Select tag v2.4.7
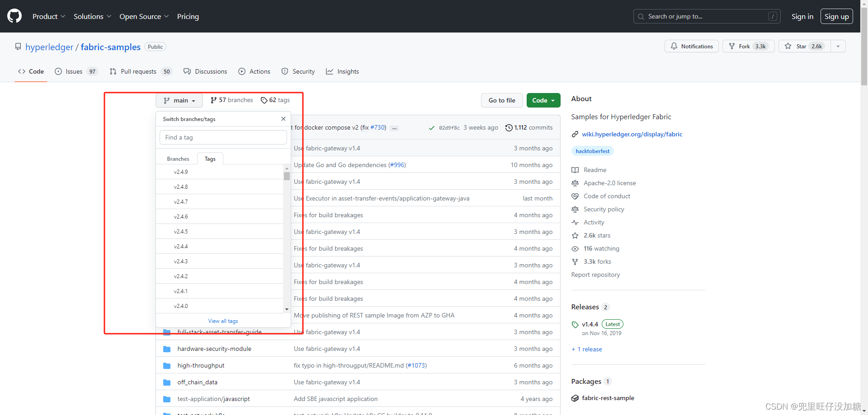The image size is (868, 415). [220, 201]
